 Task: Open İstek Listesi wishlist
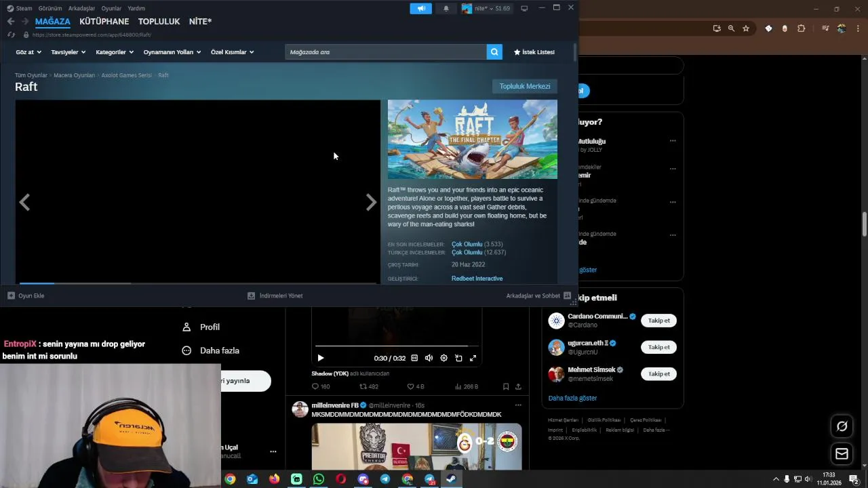534,52
